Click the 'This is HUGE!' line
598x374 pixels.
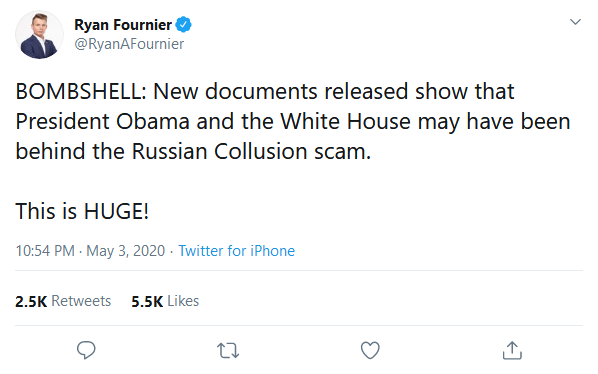click(82, 211)
